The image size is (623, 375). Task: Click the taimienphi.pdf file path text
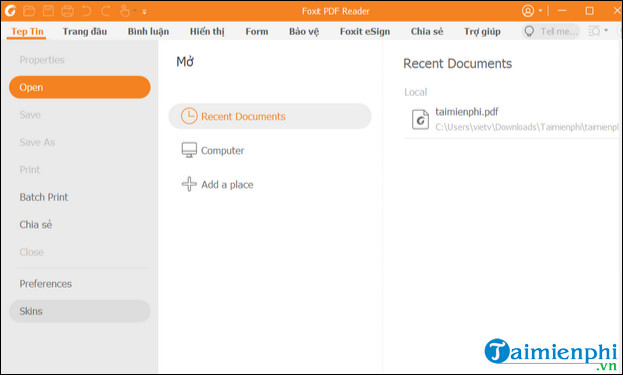(527, 127)
